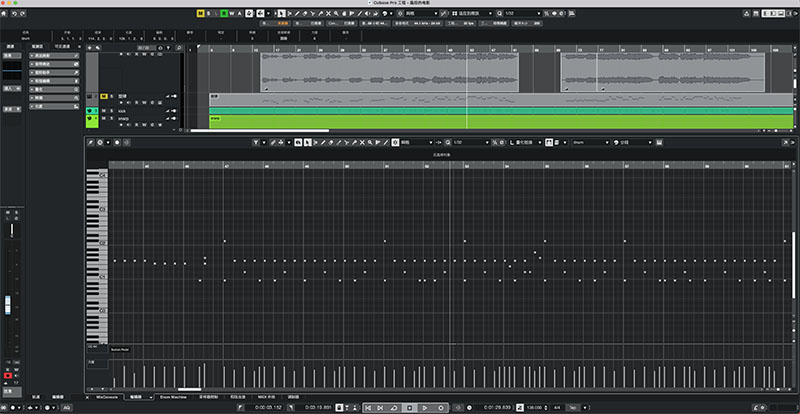Solo the kick track
This screenshot has height=414, width=800.
[x=111, y=111]
